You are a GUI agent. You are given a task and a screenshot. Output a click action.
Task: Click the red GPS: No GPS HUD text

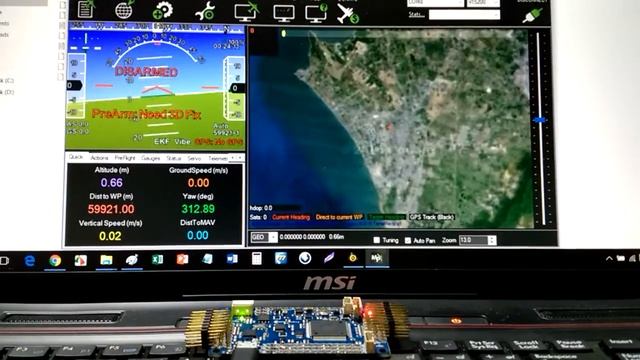coord(219,142)
